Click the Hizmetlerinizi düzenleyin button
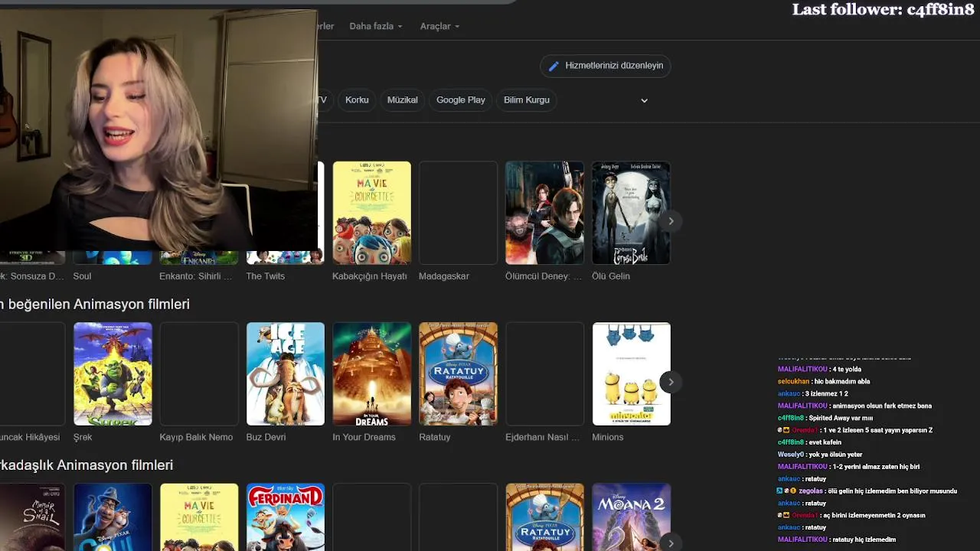980x551 pixels. point(606,66)
